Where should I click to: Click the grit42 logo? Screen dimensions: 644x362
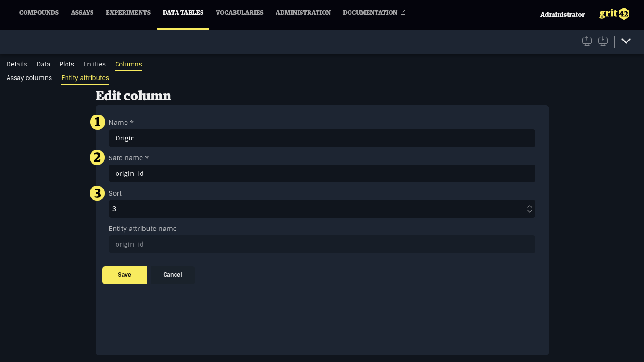[614, 14]
